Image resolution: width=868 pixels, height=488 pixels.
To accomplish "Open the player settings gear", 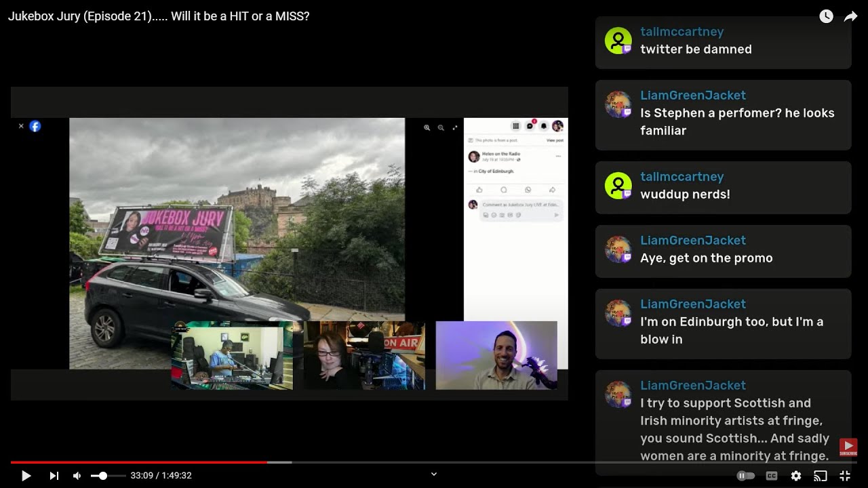I will tap(796, 476).
